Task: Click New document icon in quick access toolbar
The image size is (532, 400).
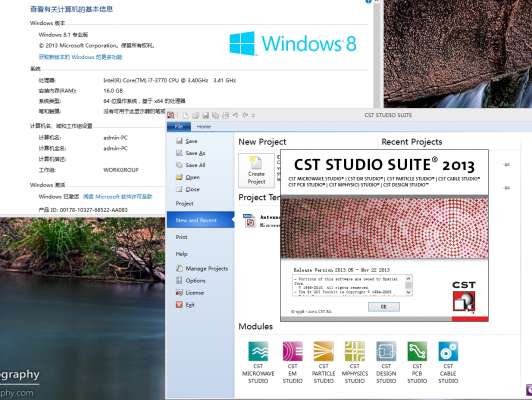Action: click(186, 115)
